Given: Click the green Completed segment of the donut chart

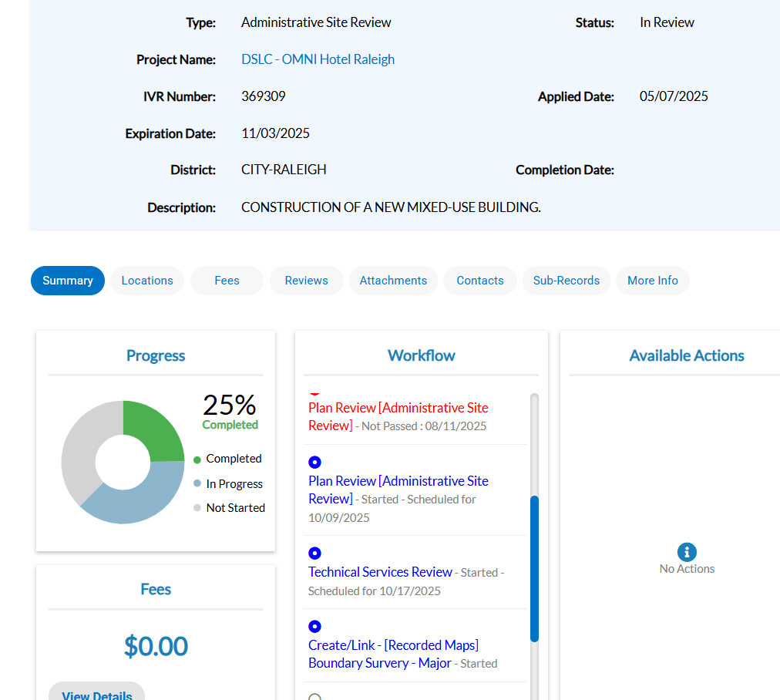Looking at the screenshot, I should click(156, 429).
